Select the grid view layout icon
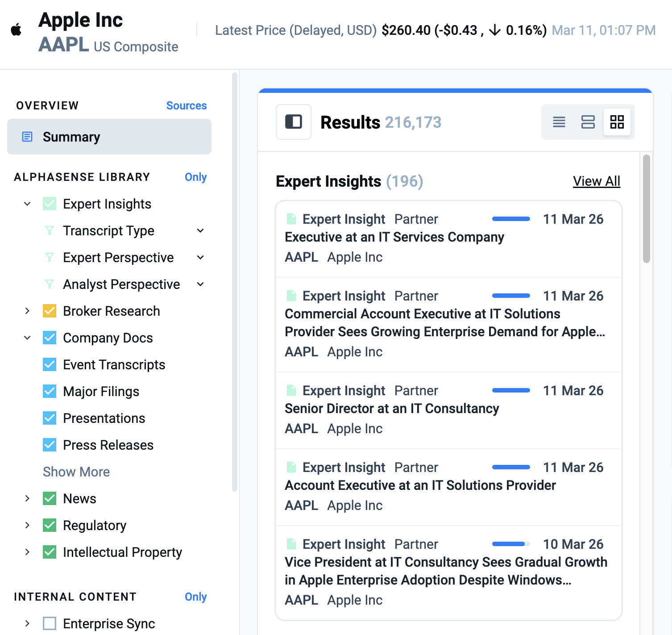The width and height of the screenshot is (672, 635). [617, 122]
